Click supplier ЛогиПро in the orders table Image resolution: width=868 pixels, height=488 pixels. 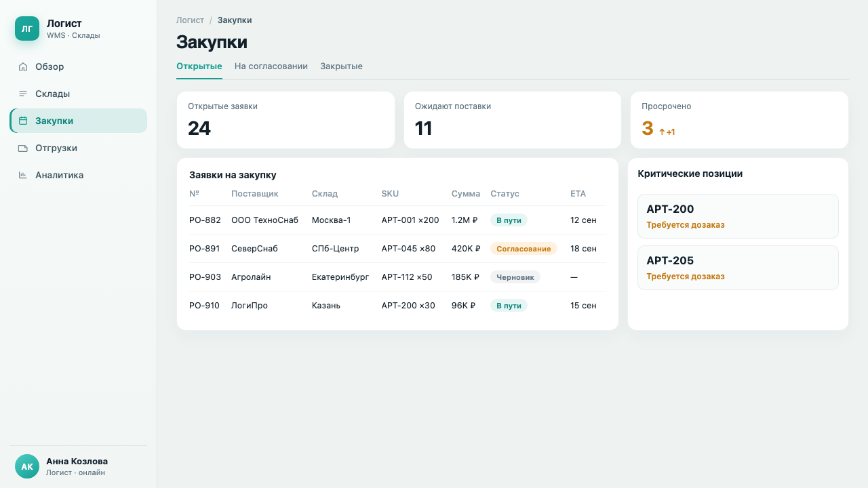250,306
